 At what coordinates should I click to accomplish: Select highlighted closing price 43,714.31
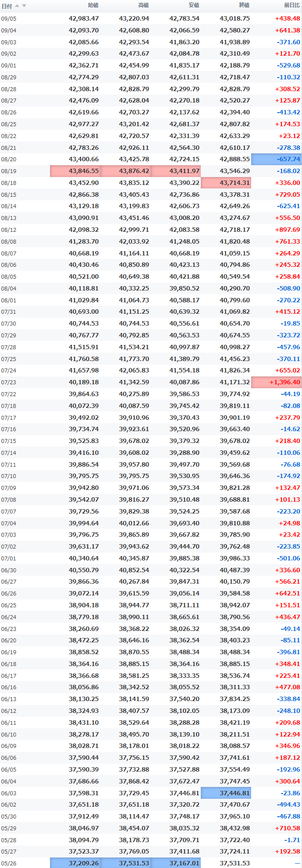point(226,183)
